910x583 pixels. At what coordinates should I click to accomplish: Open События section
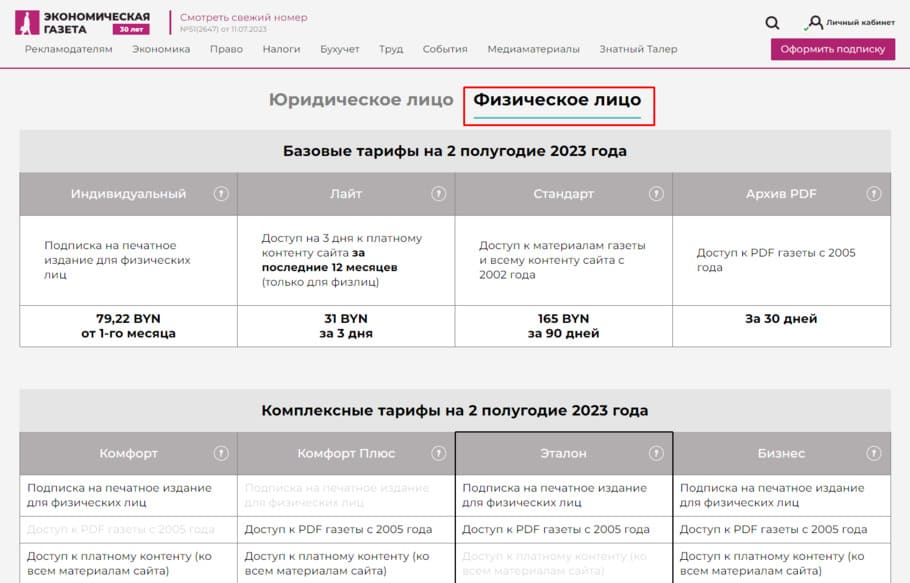[445, 49]
